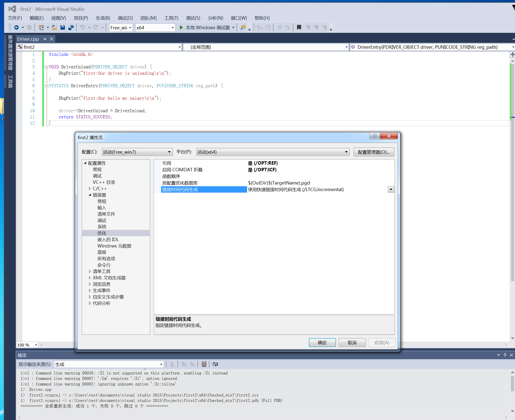The height and width of the screenshot is (420, 515).
Task: Open the 生成(B) build menu
Action: pyautogui.click(x=103, y=18)
